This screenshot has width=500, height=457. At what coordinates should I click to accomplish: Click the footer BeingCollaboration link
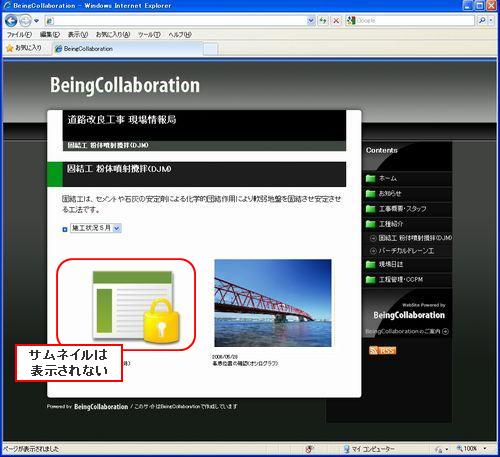[101, 407]
